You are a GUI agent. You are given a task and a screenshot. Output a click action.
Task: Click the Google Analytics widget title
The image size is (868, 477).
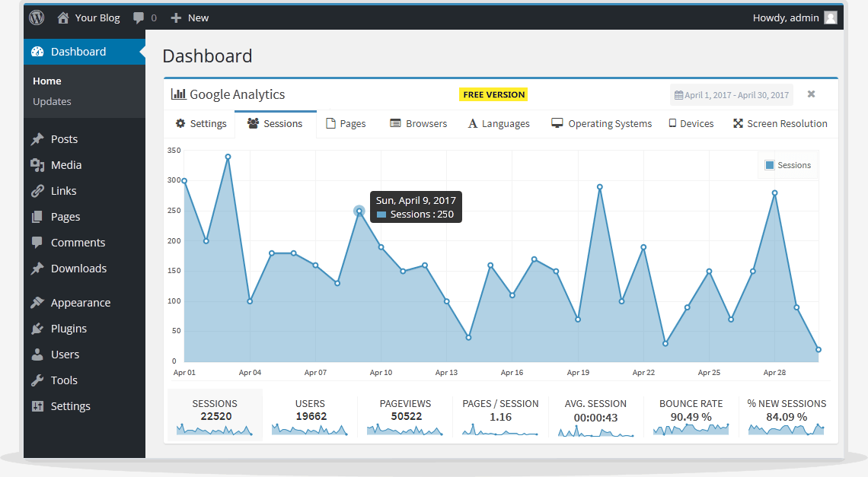(237, 94)
